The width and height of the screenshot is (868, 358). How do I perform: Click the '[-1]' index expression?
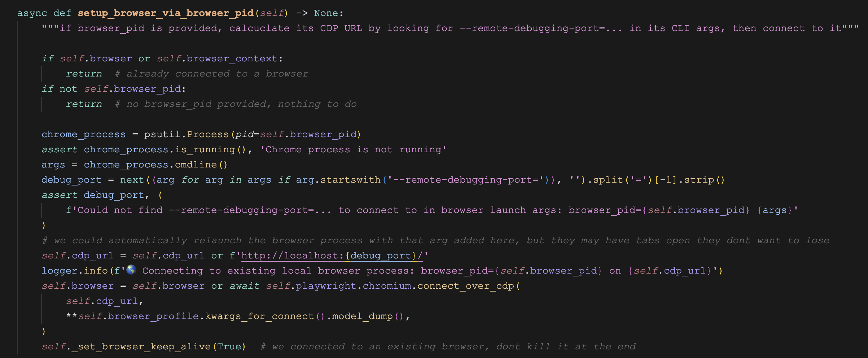click(x=666, y=180)
